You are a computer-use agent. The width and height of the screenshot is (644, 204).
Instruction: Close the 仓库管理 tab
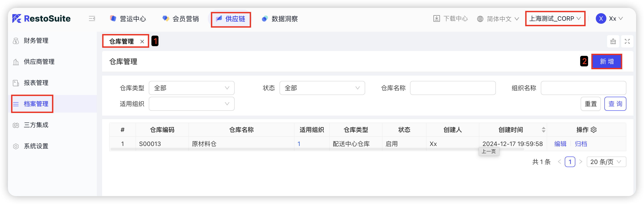(142, 42)
